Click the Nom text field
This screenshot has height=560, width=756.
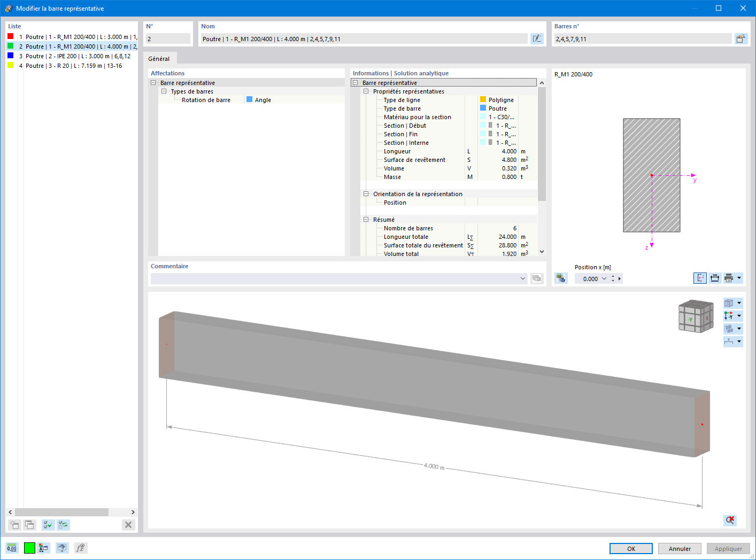pos(364,38)
